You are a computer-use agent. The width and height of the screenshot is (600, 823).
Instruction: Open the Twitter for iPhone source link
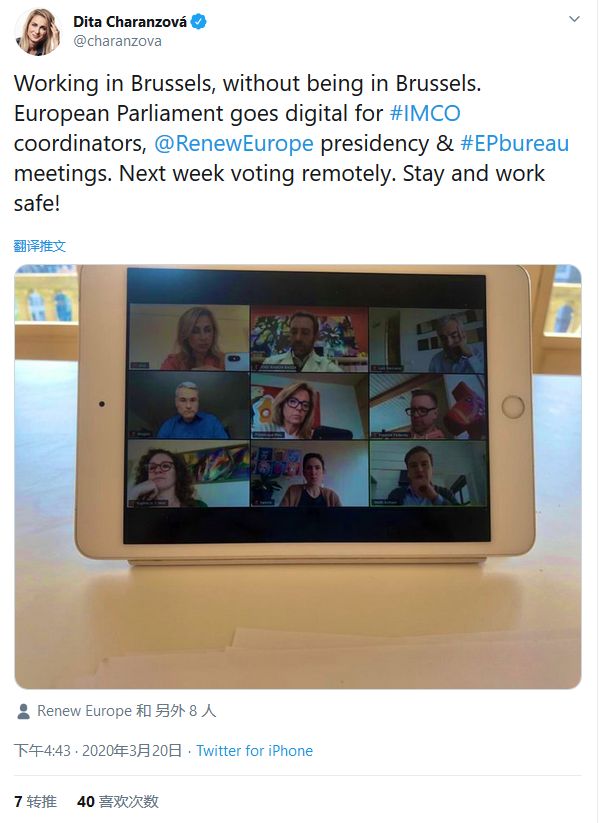pyautogui.click(x=255, y=751)
